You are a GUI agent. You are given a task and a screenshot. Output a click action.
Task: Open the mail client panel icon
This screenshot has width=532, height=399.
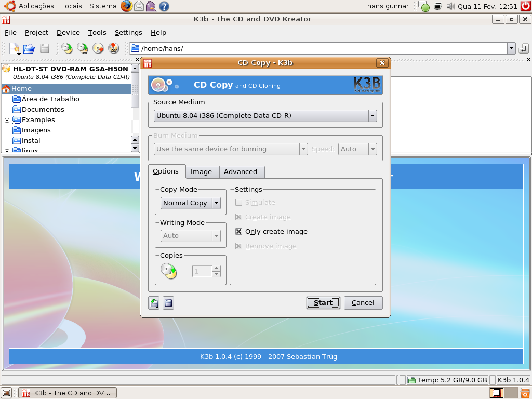tap(139, 6)
